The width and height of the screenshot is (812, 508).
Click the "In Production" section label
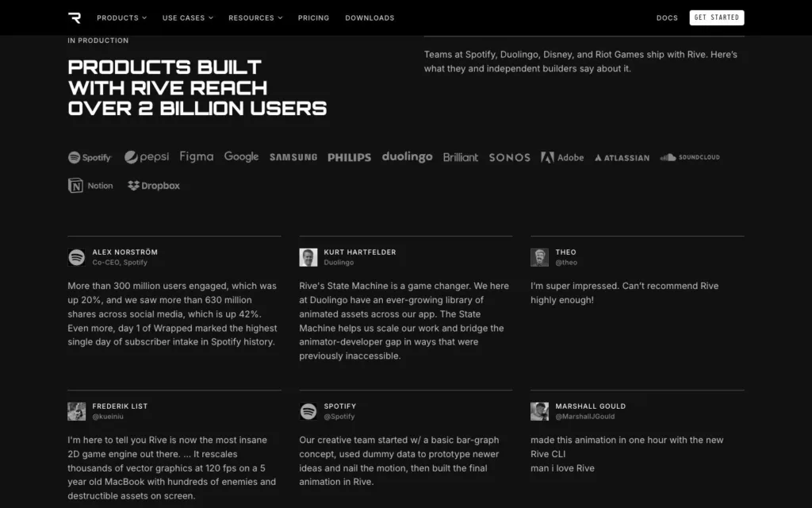98,40
